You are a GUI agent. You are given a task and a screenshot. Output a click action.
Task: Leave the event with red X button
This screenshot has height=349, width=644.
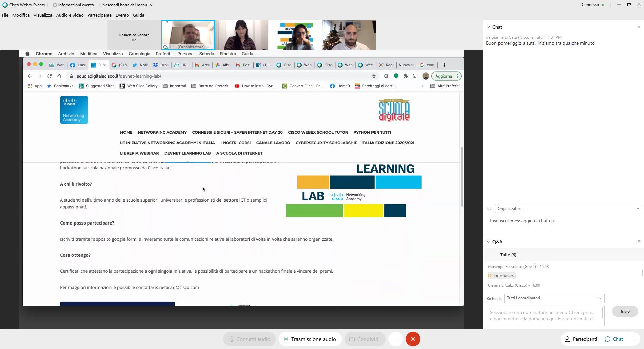point(413,339)
